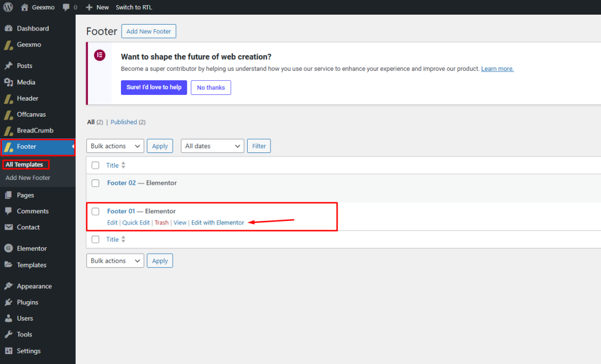Open the comments bubble icon in admin bar
Image resolution: width=601 pixels, height=364 pixels.
pyautogui.click(x=67, y=7)
